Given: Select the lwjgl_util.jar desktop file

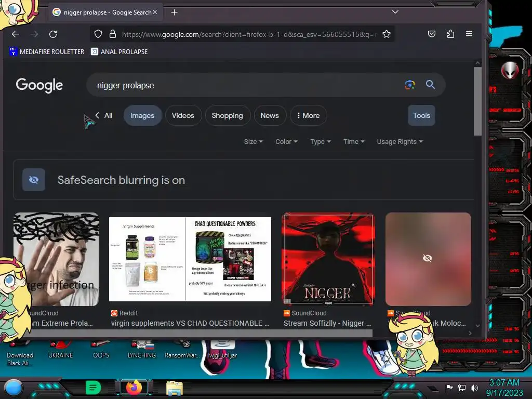Looking at the screenshot, I should click(x=222, y=350).
